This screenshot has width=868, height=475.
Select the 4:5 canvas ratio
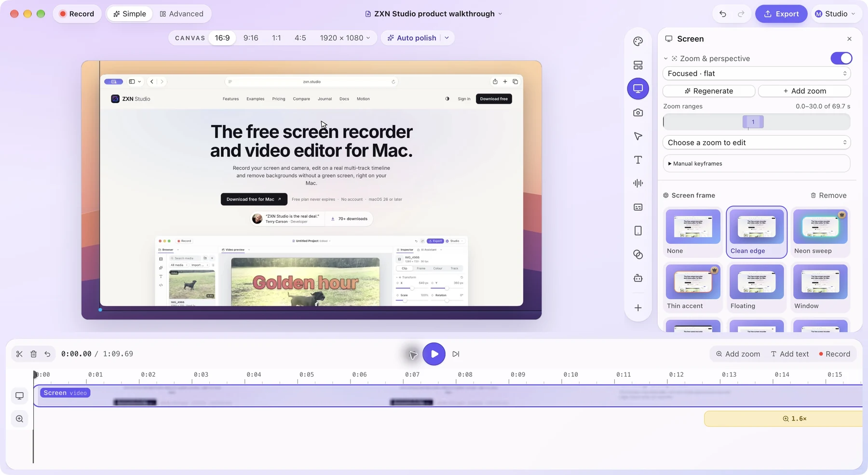300,38
